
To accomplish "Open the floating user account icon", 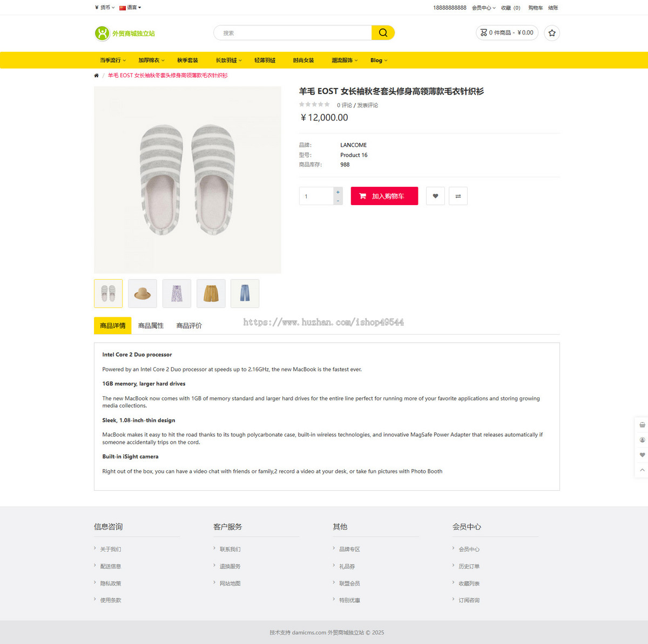I will 642,440.
